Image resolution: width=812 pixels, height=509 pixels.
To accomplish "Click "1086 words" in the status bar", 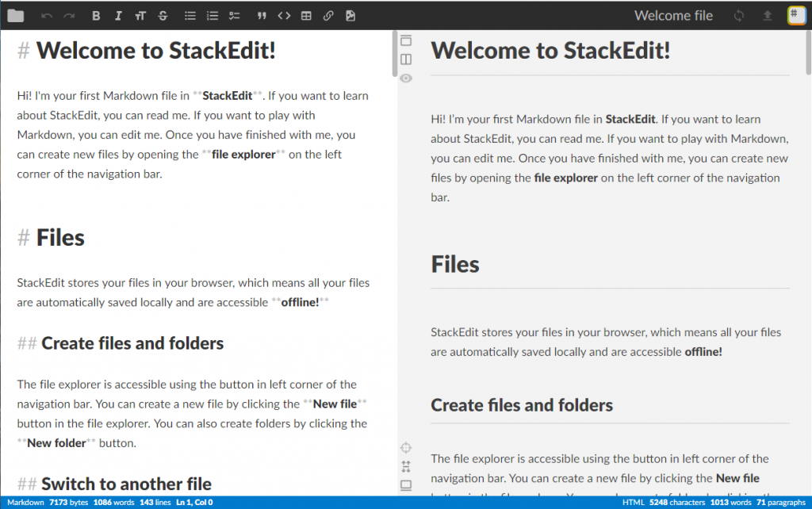I will tap(114, 503).
